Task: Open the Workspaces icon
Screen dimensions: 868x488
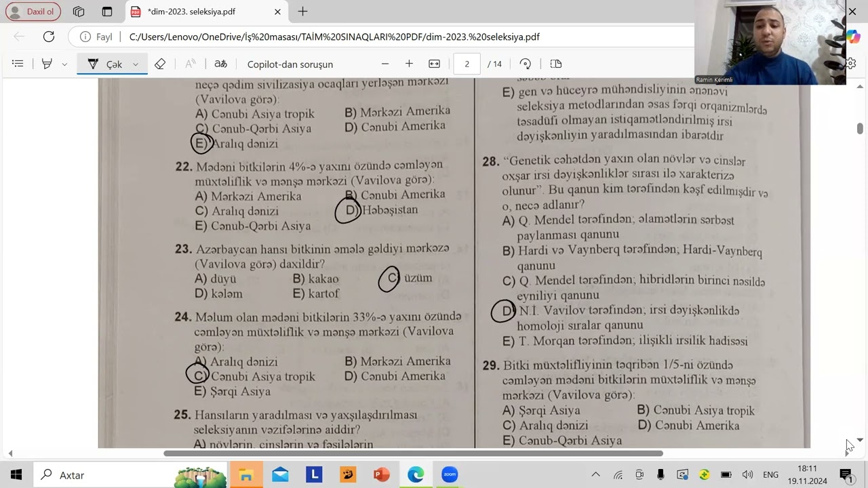Action: [79, 12]
